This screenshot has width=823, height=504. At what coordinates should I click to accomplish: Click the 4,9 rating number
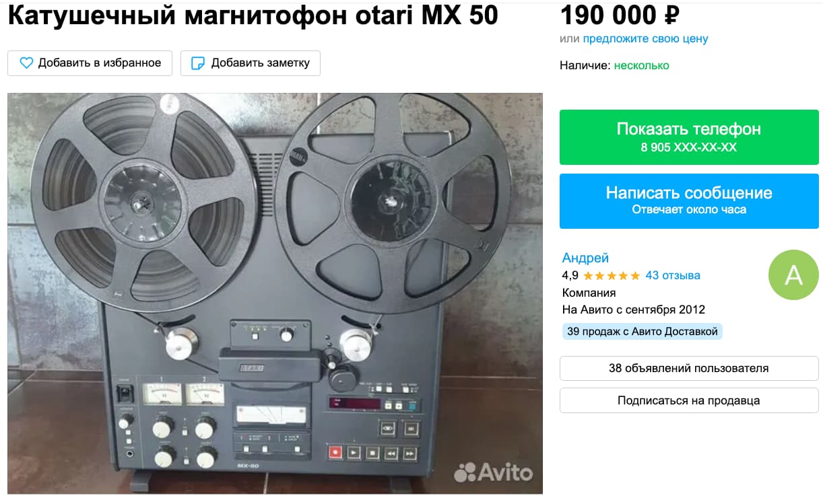[570, 275]
